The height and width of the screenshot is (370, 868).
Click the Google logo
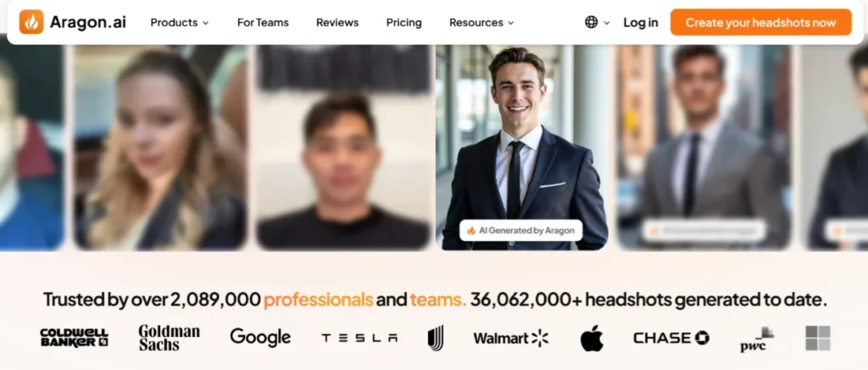pos(260,337)
